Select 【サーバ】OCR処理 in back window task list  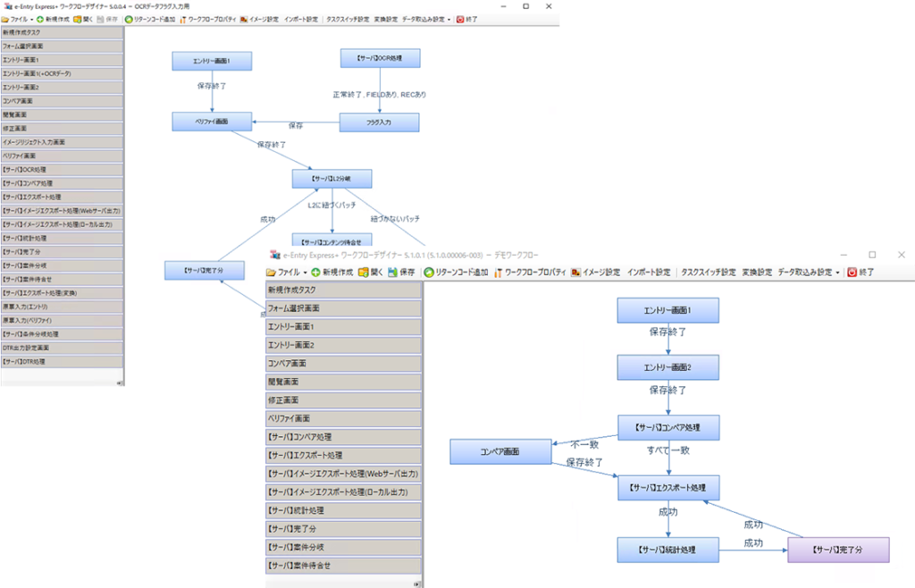pos(61,169)
